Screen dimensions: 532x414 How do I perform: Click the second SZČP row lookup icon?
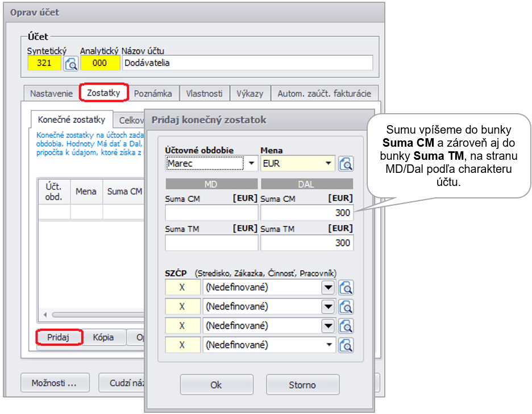pyautogui.click(x=346, y=307)
